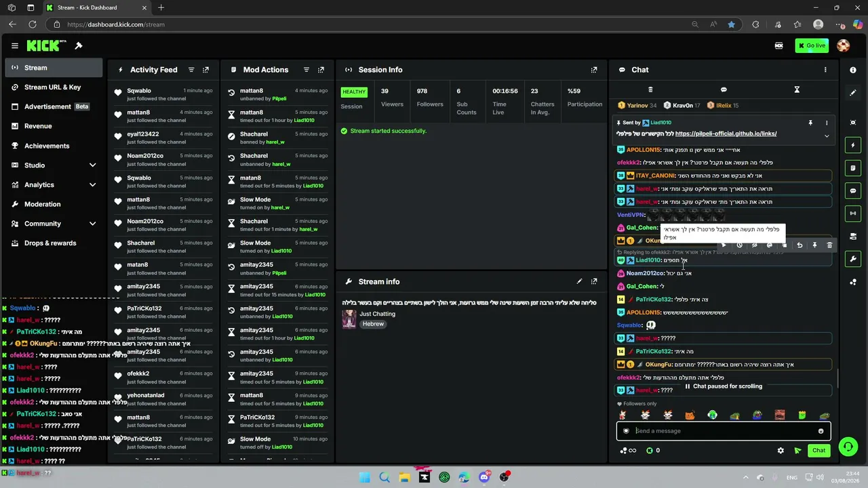The width and height of the screenshot is (868, 488).
Task: Click the Just Chatting category thumbnail
Action: click(349, 319)
